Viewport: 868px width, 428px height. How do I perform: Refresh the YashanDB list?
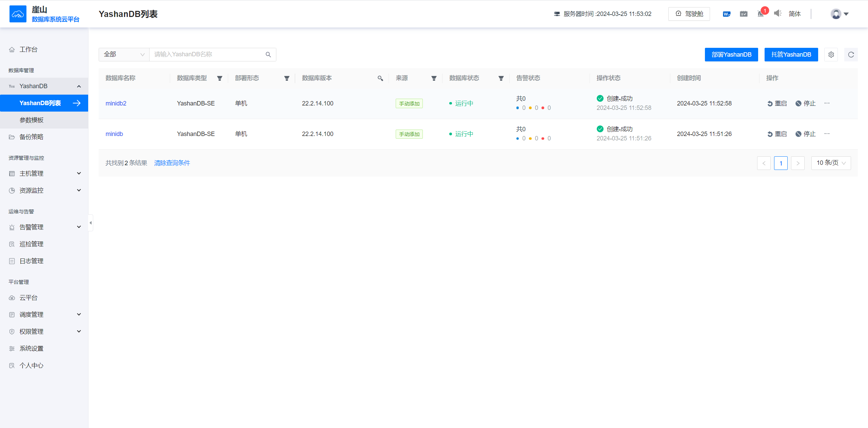[x=851, y=55]
